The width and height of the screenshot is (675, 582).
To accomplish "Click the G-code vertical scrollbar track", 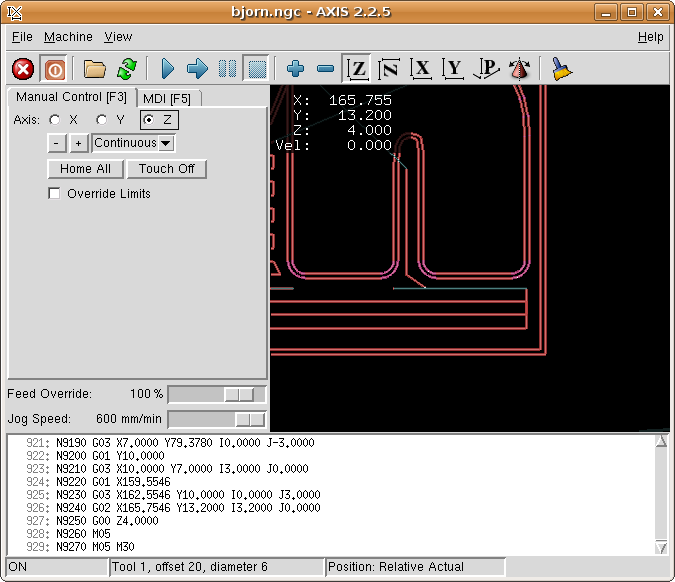I will pyautogui.click(x=661, y=494).
